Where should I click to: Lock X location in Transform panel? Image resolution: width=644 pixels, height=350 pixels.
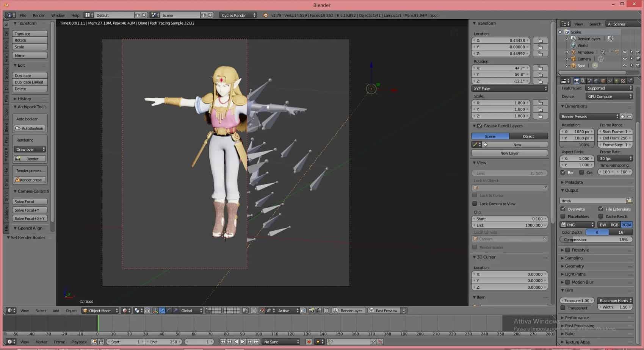pyautogui.click(x=541, y=41)
